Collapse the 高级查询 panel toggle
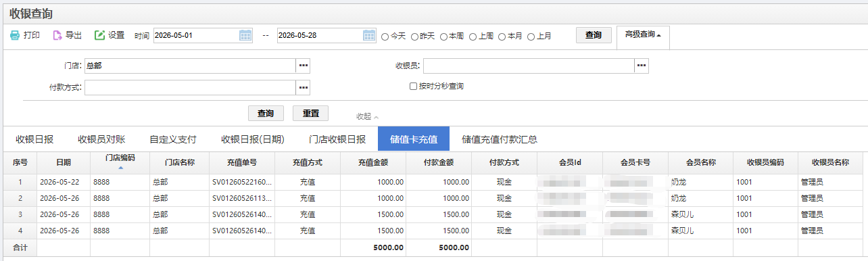Viewport: 868px width, 261px height. click(x=643, y=34)
